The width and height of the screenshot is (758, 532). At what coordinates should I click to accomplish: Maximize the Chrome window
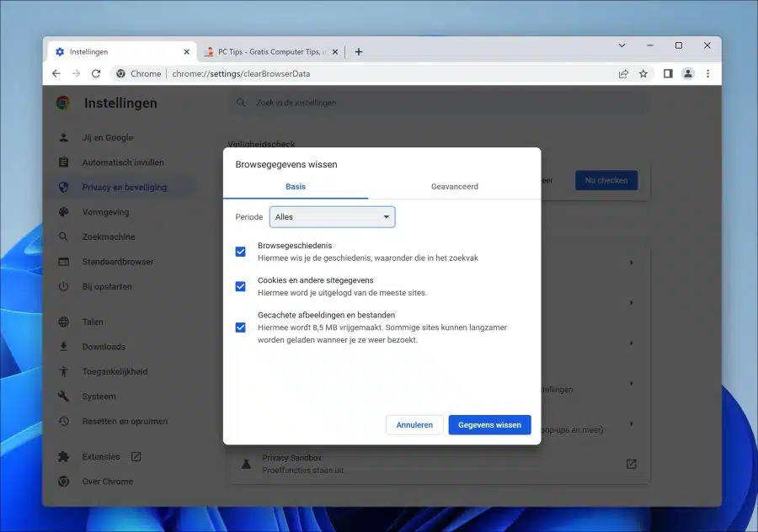(679, 45)
